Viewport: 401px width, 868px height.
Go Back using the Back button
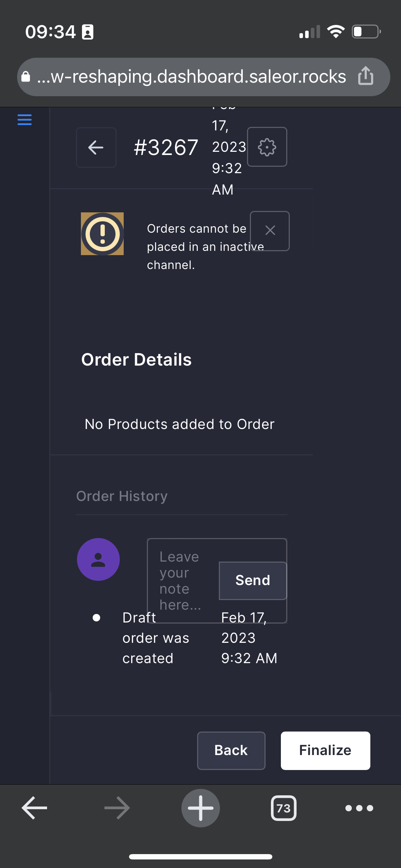point(231,750)
